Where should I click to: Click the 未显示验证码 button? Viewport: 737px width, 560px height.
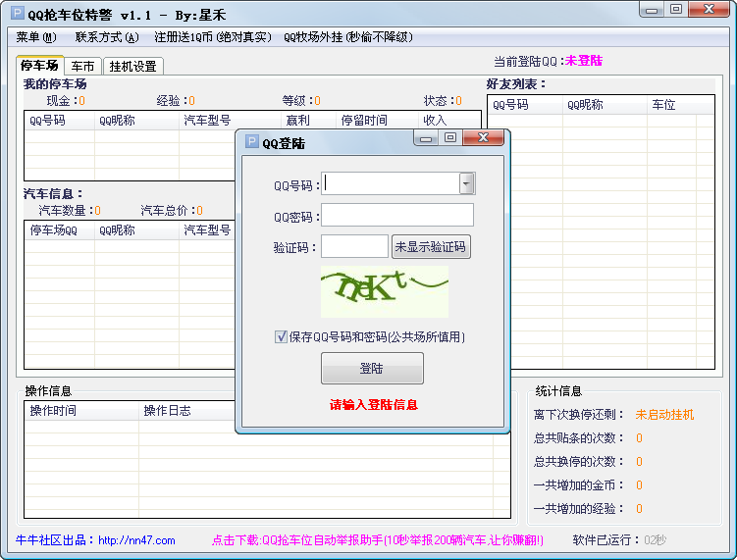[x=431, y=246]
